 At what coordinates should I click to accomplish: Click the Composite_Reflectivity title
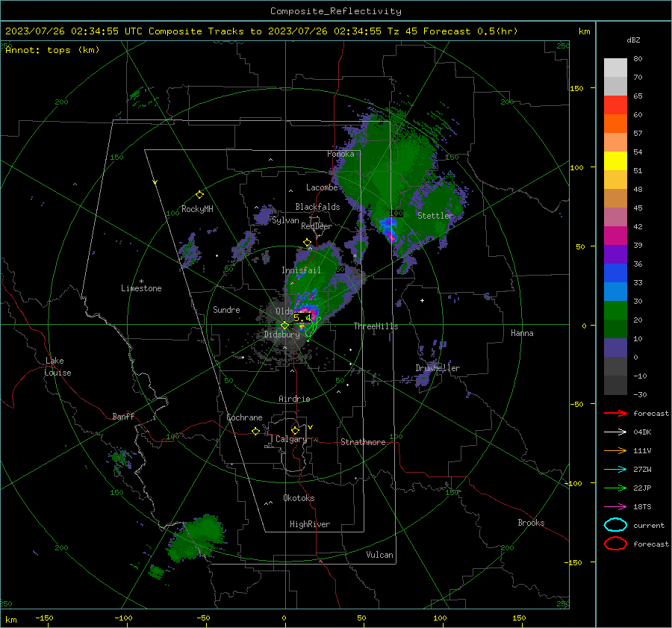tap(336, 11)
